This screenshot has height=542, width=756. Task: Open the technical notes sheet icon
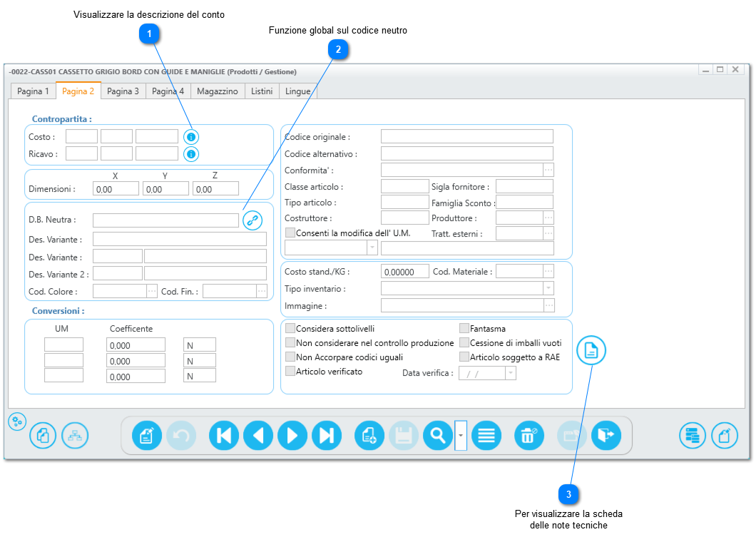click(591, 351)
